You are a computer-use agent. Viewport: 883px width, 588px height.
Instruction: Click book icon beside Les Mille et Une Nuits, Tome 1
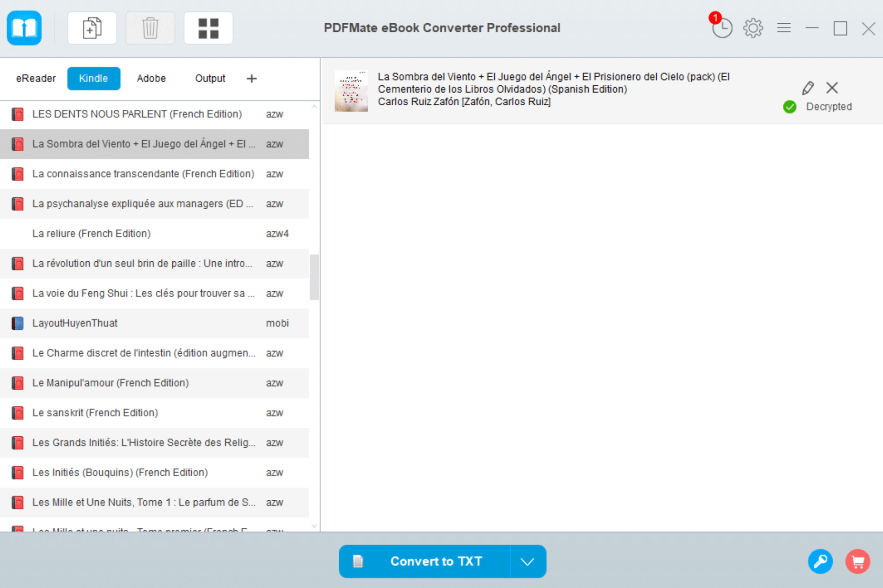[18, 503]
